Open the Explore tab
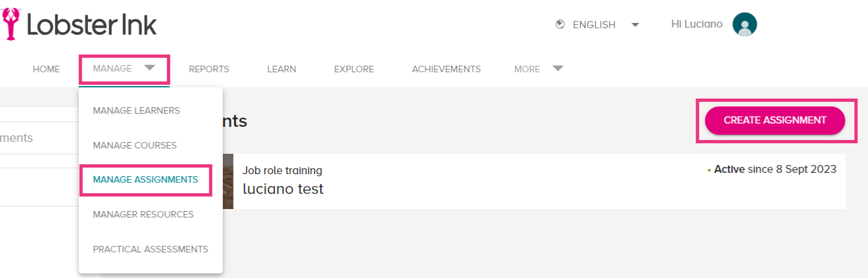The height and width of the screenshot is (278, 868). coord(354,69)
